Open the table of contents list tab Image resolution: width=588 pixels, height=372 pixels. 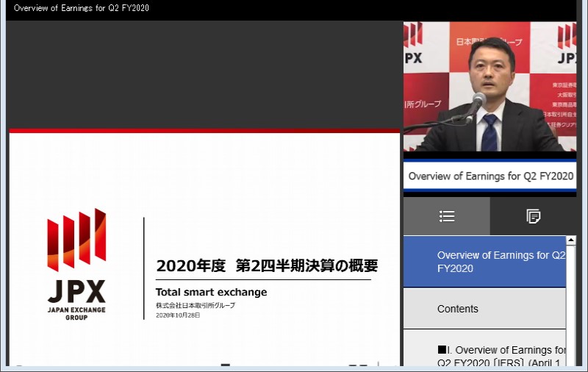click(x=447, y=216)
